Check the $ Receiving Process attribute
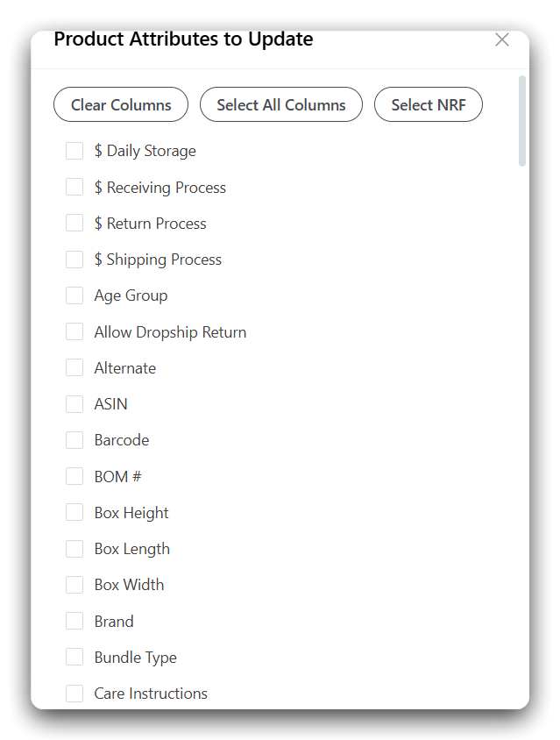This screenshot has height=740, width=560. tap(74, 187)
